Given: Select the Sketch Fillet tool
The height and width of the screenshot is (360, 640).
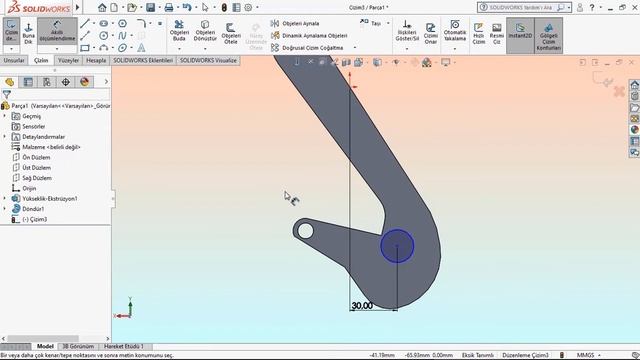Looking at the screenshot, I should pos(141,23).
